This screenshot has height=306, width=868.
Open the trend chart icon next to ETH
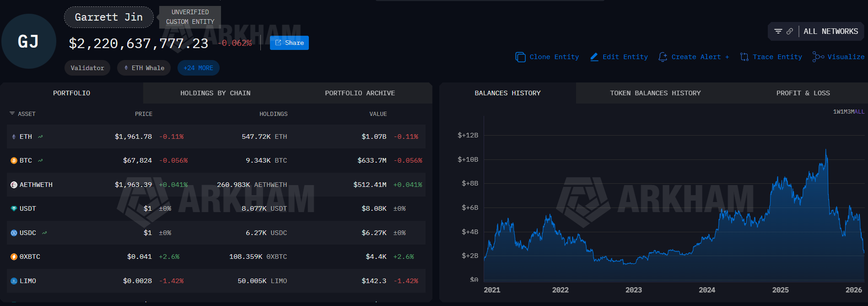coord(40,137)
